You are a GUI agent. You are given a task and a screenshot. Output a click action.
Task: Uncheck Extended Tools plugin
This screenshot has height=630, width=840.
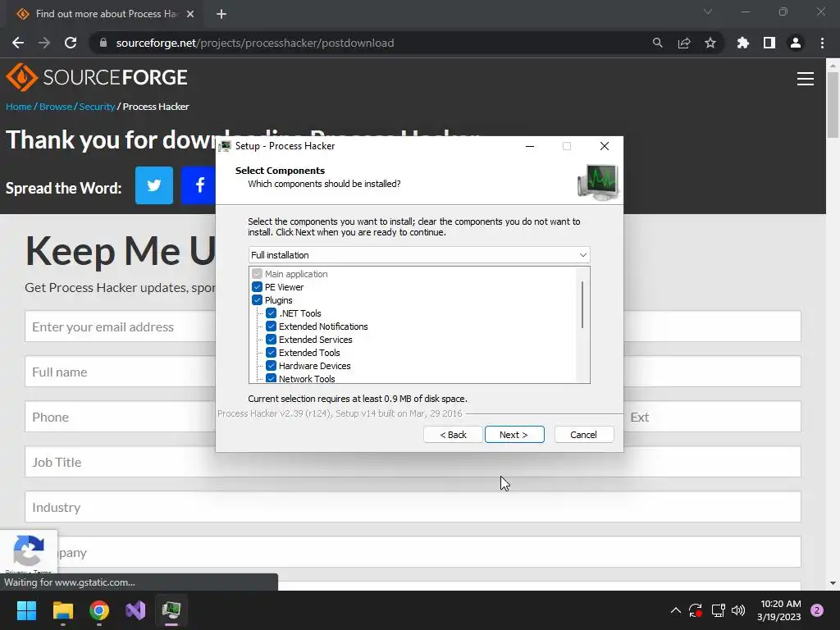pyautogui.click(x=271, y=353)
